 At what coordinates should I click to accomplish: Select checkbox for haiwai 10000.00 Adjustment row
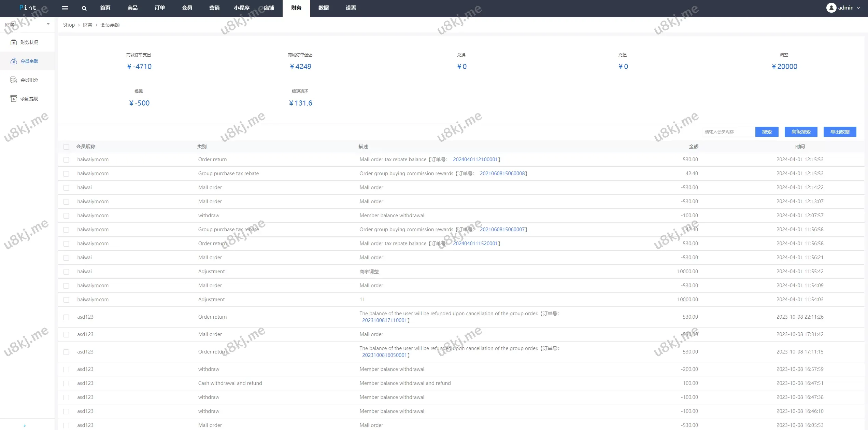click(66, 272)
